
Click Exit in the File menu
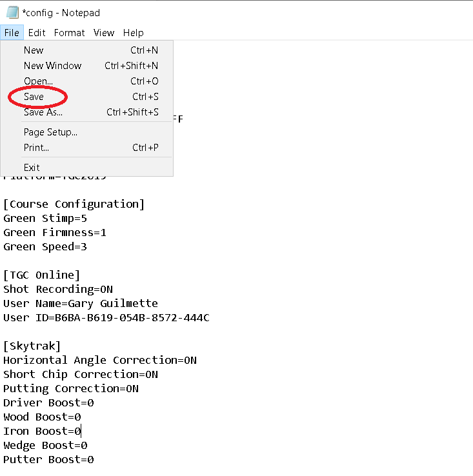(x=87, y=168)
